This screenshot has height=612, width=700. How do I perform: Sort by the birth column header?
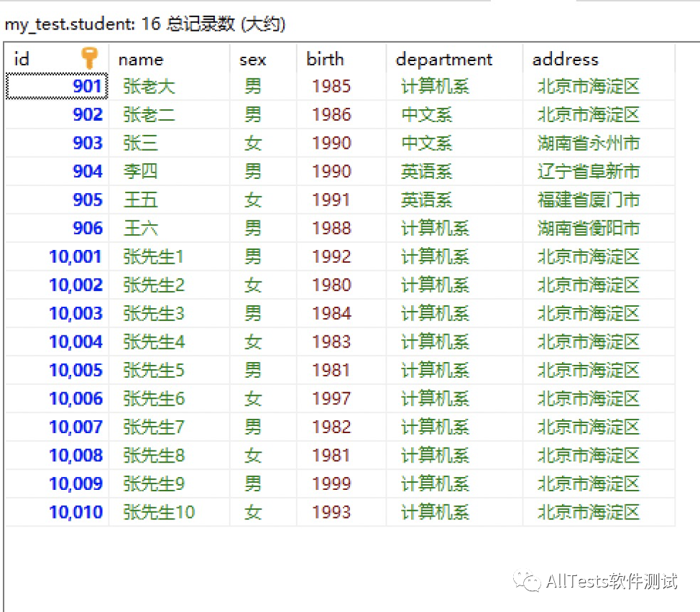[x=341, y=58]
